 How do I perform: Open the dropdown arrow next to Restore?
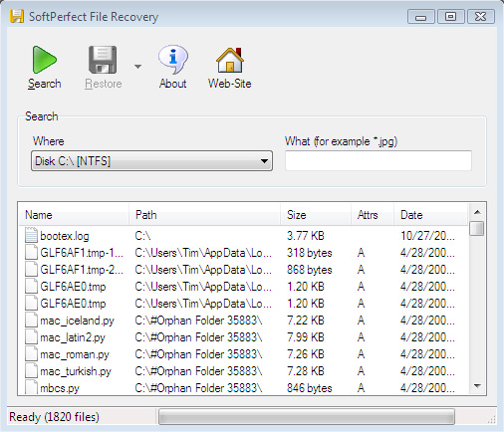[x=137, y=67]
